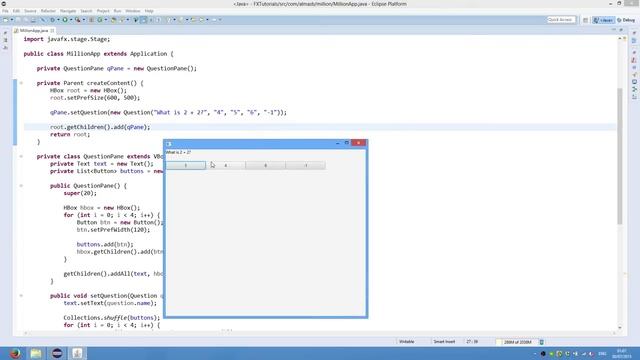
Task: Open the Run dropdown arrow
Action: pos(71,20)
